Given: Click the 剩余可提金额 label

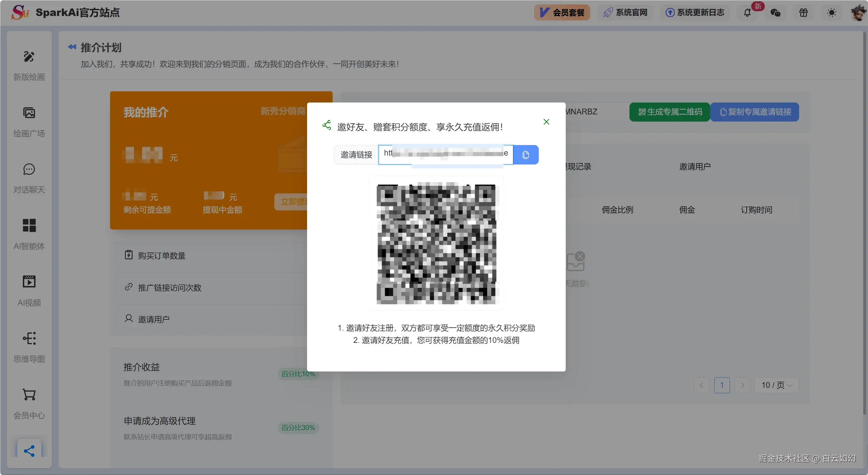Looking at the screenshot, I should [147, 210].
